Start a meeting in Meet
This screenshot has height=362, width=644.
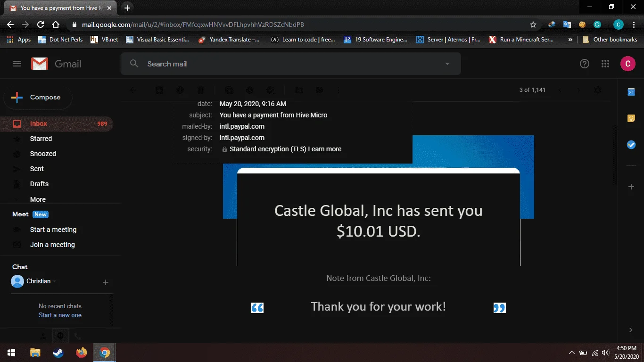coord(53,230)
